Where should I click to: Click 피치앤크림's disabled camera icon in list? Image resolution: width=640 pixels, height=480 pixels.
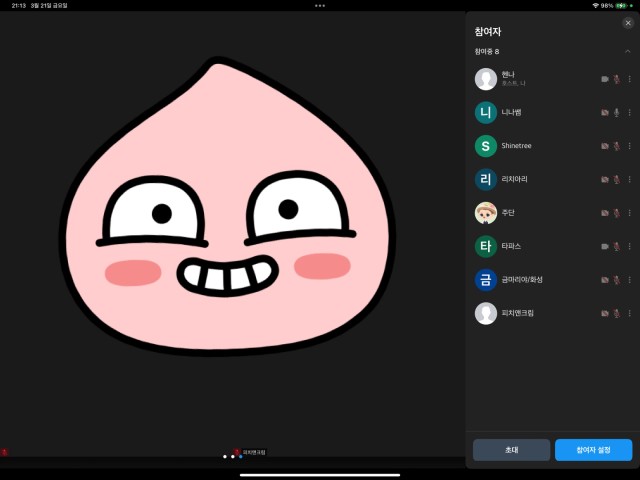pos(604,313)
